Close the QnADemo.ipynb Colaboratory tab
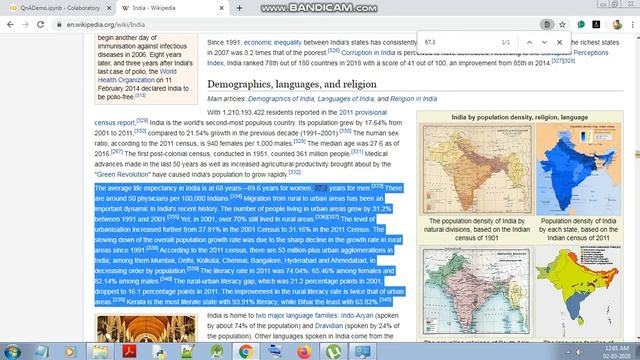The height and width of the screenshot is (360, 640). point(109,8)
